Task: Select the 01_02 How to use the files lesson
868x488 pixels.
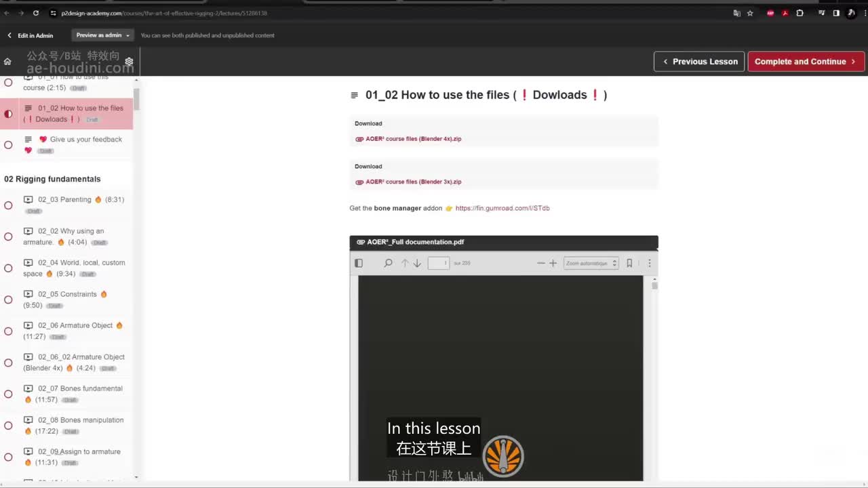Action: coord(66,114)
